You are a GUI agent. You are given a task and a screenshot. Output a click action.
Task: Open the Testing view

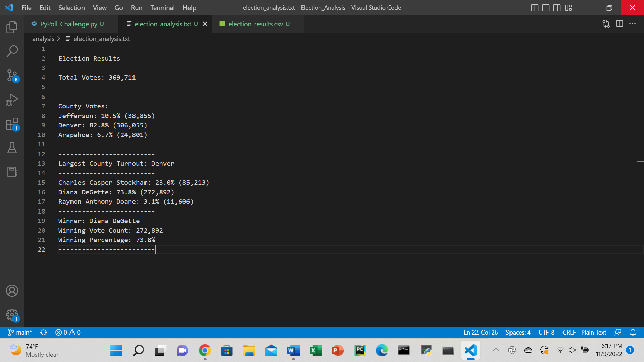click(x=12, y=147)
